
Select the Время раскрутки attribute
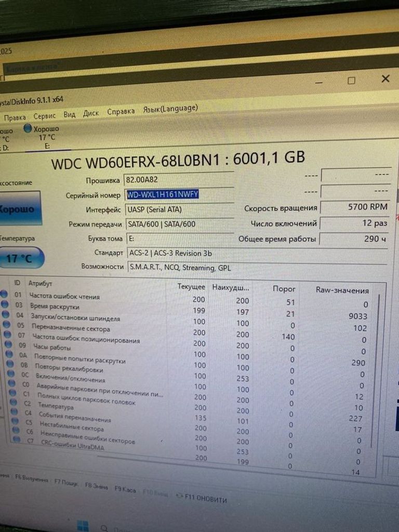coord(55,307)
